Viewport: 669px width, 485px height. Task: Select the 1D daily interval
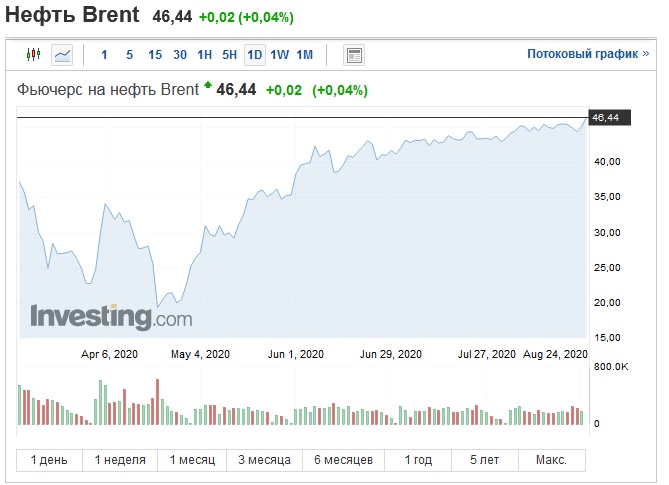(x=255, y=55)
